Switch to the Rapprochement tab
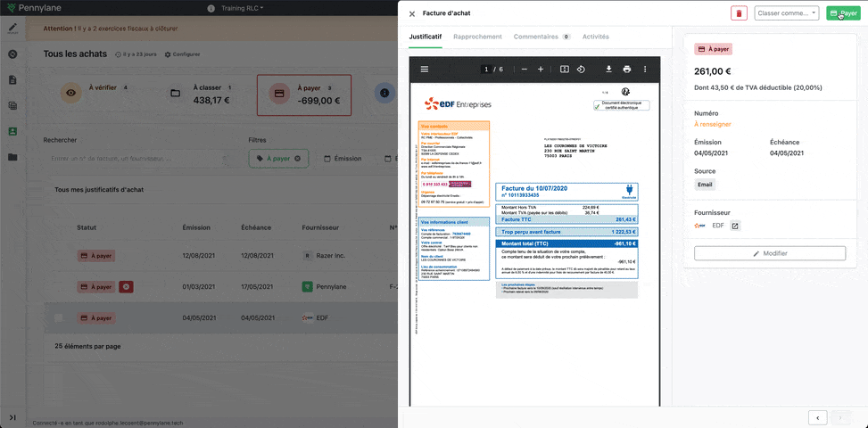The width and height of the screenshot is (868, 428). pos(477,37)
